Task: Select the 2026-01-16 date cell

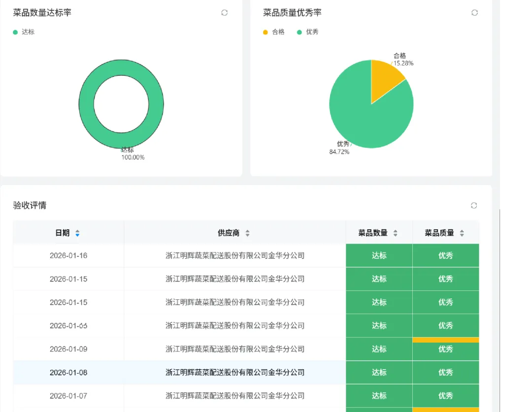Action: [x=68, y=255]
